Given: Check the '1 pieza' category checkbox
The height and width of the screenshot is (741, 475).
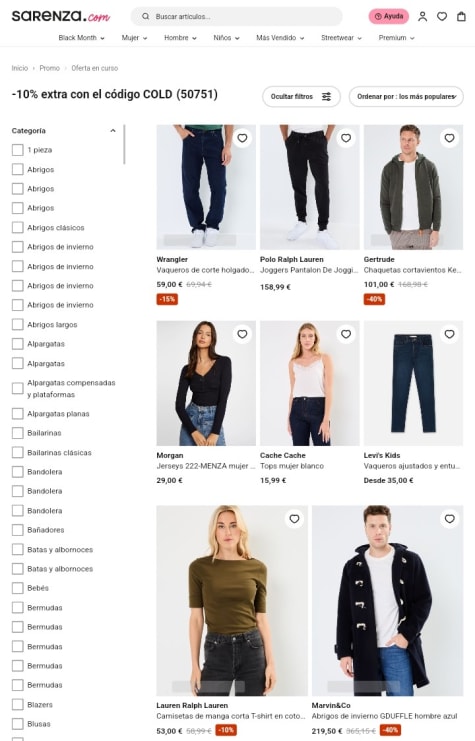Looking at the screenshot, I should [x=17, y=150].
